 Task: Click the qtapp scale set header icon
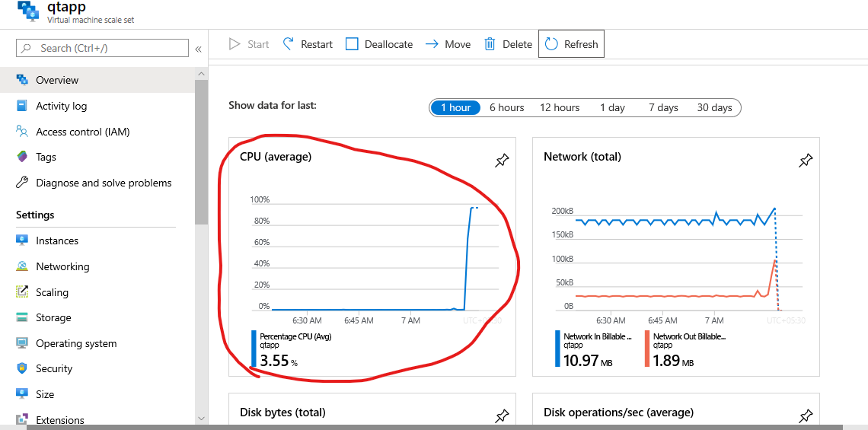pyautogui.click(x=29, y=11)
